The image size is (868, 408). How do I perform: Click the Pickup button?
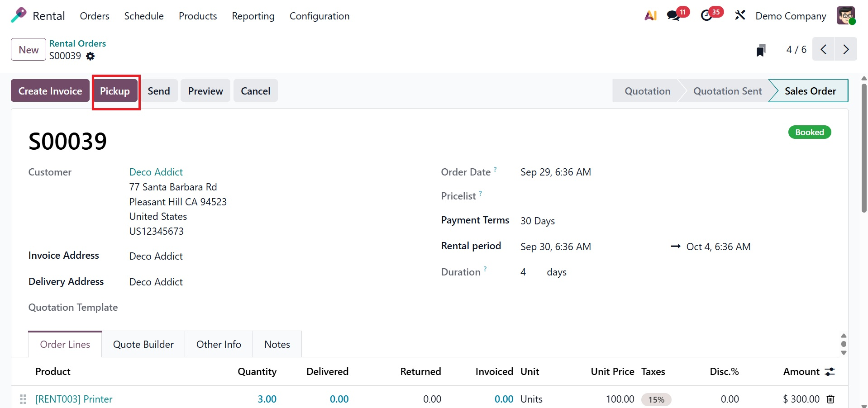pos(115,91)
